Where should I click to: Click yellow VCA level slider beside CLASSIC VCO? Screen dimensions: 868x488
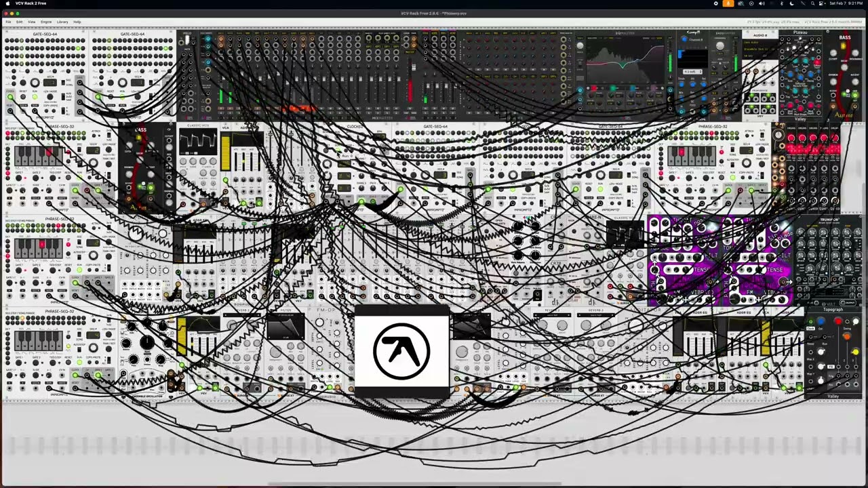226,153
